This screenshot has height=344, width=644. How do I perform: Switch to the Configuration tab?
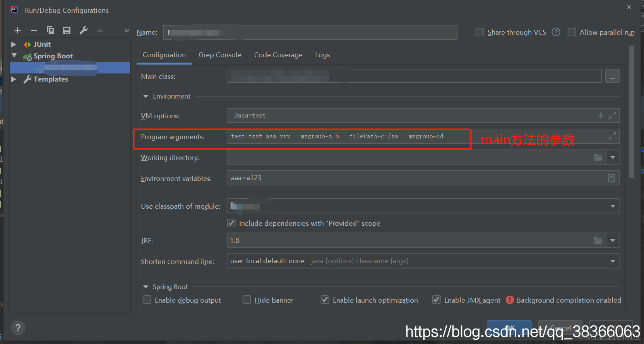point(164,55)
